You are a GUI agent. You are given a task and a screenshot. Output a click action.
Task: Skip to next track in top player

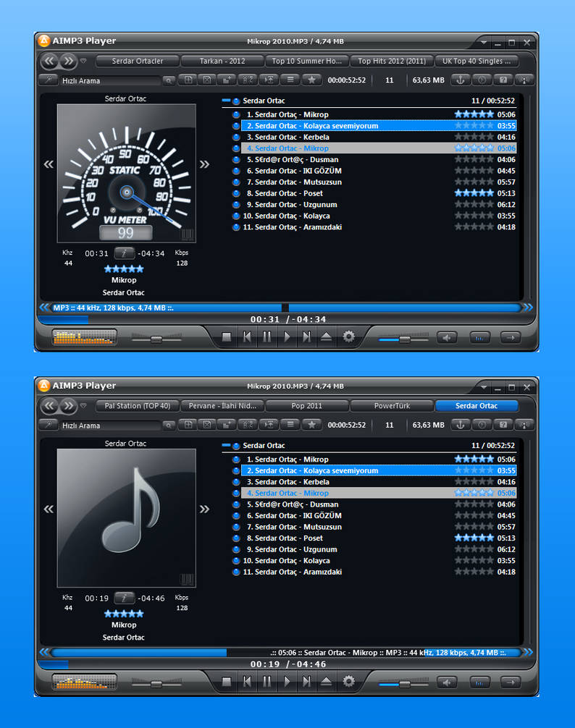click(306, 337)
